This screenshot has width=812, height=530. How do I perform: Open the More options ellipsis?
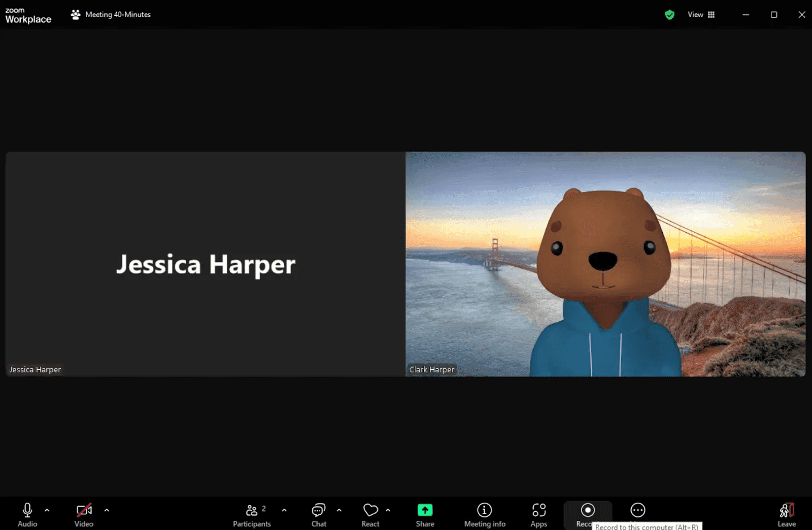[638, 510]
